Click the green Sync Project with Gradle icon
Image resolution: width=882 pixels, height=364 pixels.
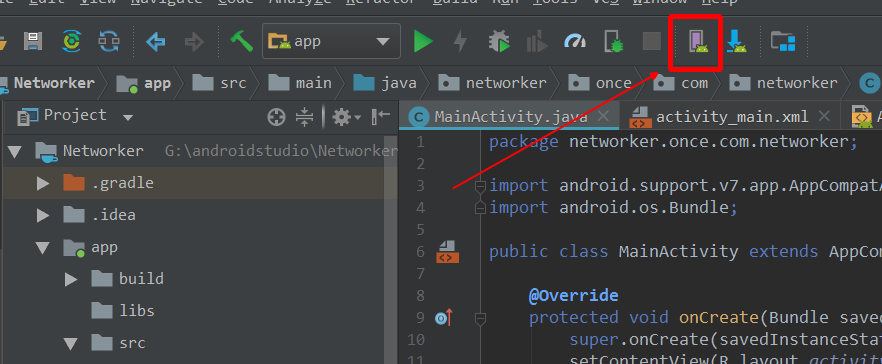click(x=71, y=41)
